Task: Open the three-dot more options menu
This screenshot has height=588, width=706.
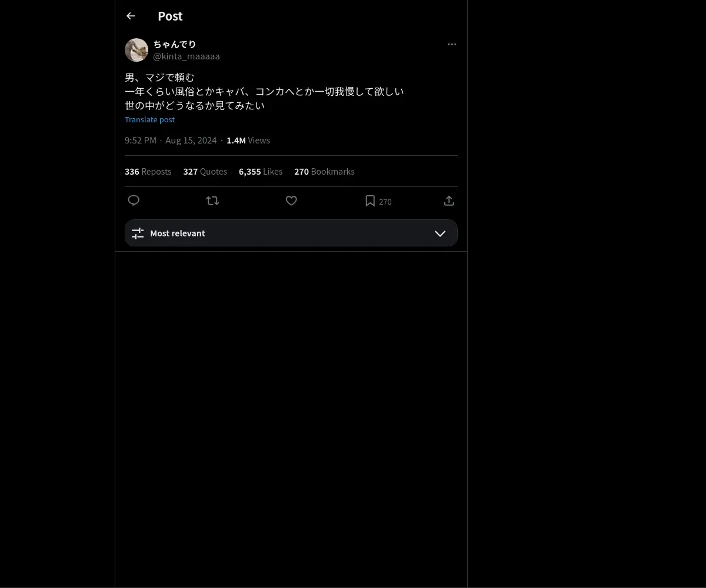Action: click(x=452, y=45)
